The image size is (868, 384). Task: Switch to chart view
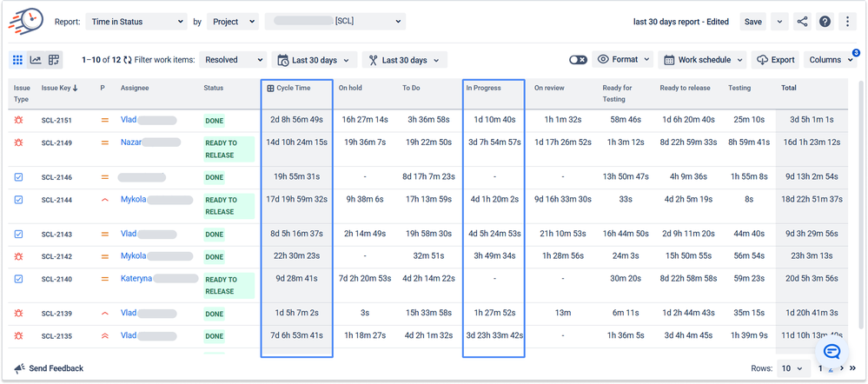click(36, 60)
